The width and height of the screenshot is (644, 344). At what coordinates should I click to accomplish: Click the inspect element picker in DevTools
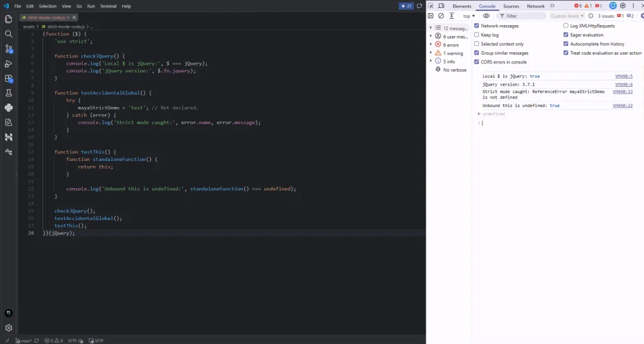(430, 6)
